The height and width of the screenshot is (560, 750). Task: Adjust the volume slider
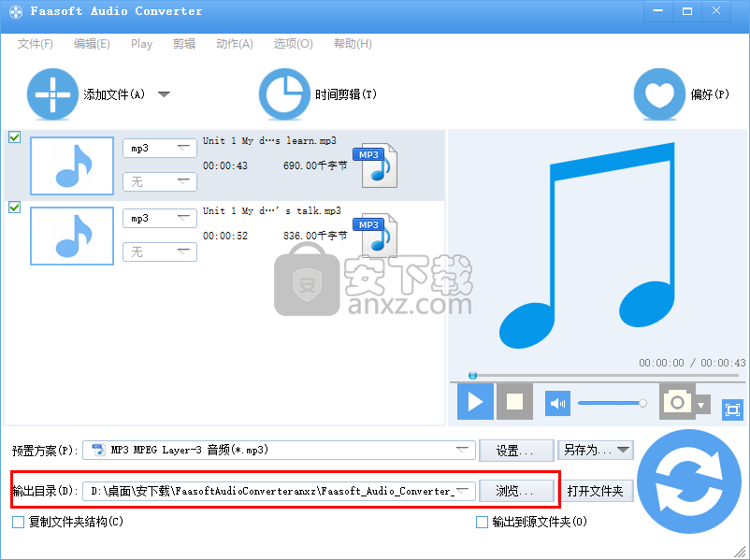point(613,403)
